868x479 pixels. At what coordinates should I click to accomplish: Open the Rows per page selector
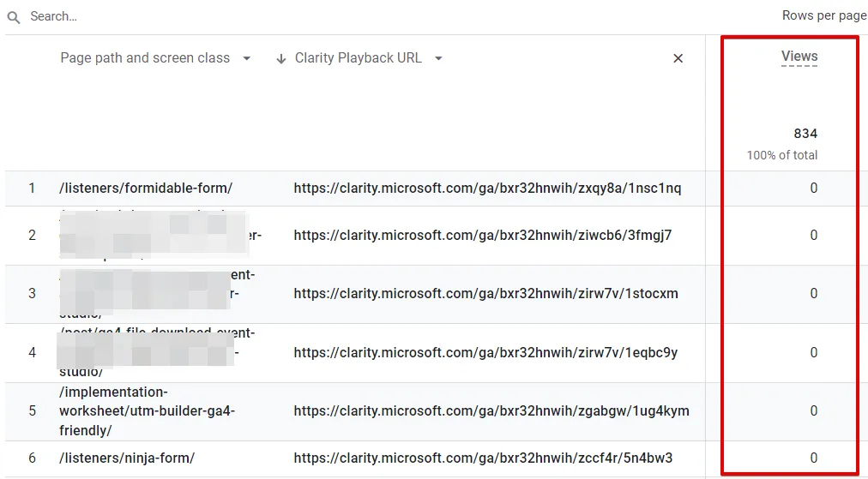click(823, 15)
